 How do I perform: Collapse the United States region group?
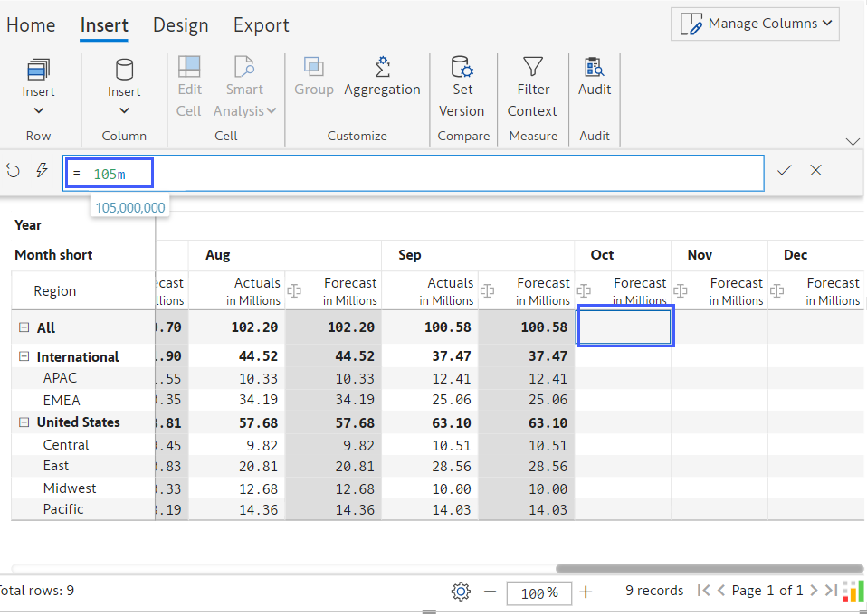24,422
